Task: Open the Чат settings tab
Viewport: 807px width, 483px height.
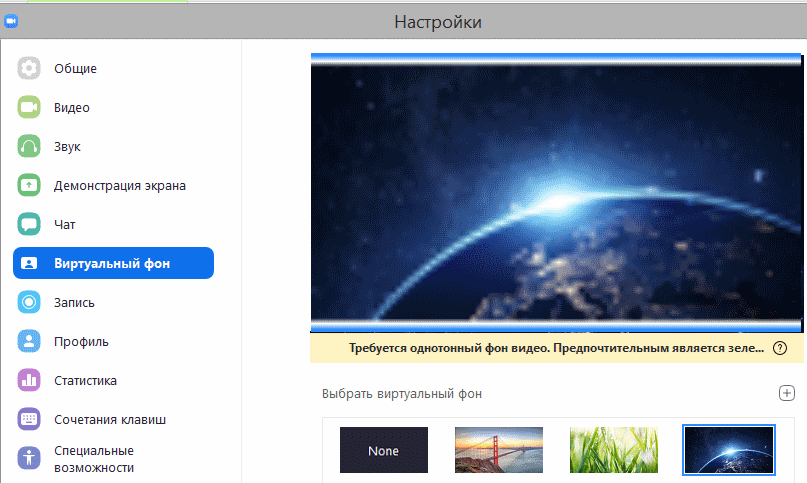Action: 113,225
